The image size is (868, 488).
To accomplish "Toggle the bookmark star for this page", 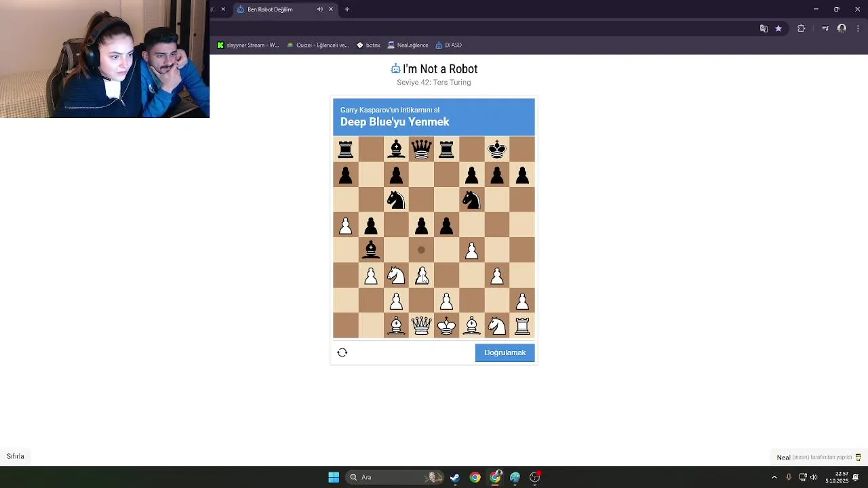I will point(778,28).
